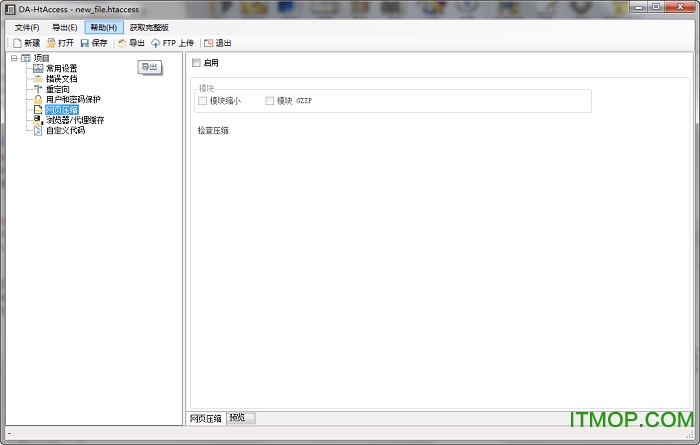700x445 pixels.
Task: Select 常用设置 in the tree
Action: pos(62,68)
